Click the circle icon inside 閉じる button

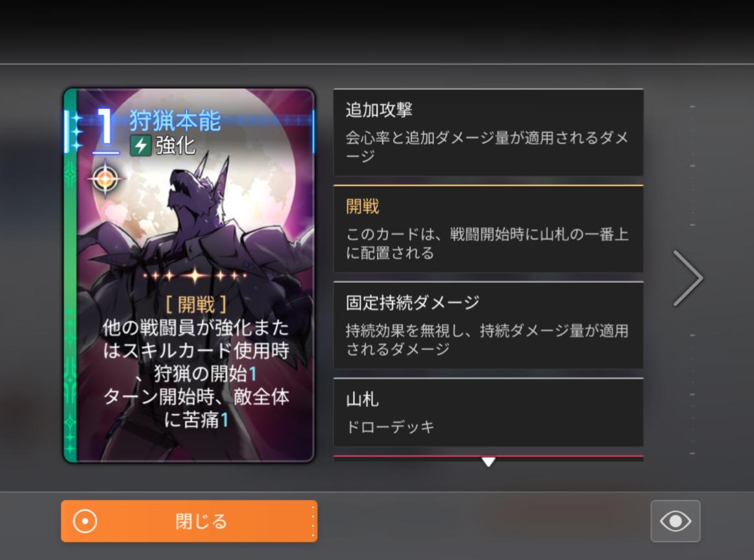pyautogui.click(x=85, y=521)
